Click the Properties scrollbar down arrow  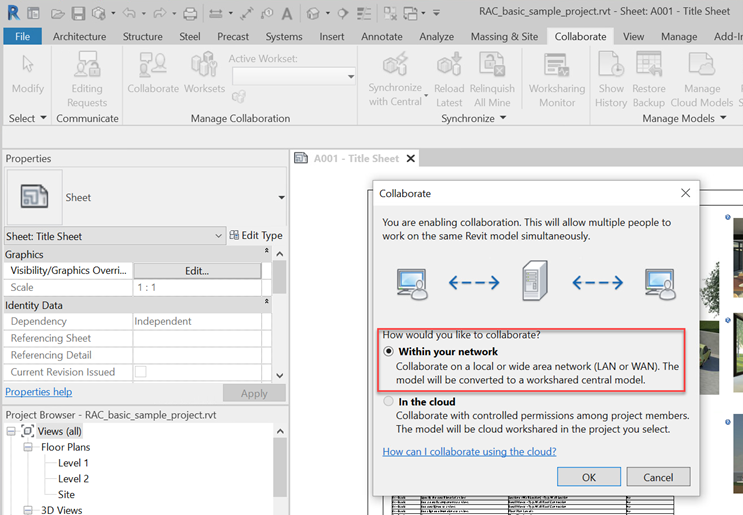[x=280, y=375]
